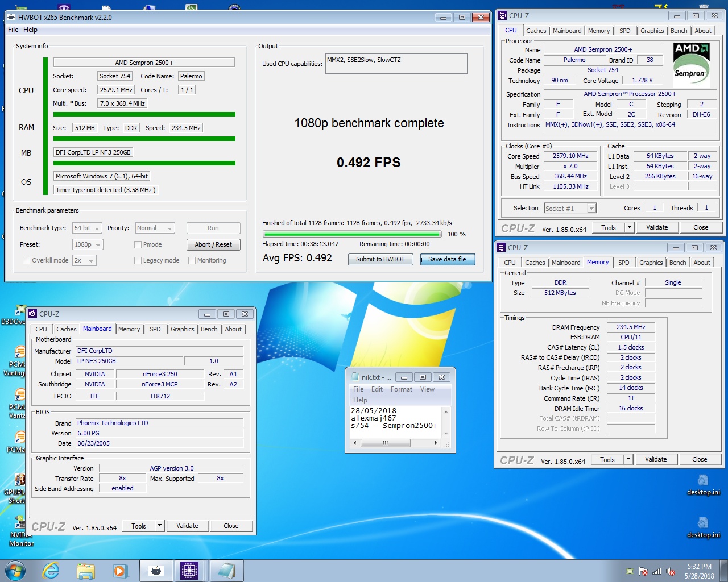728x582 pixels.
Task: Click Tools button in top CPU-Z window
Action: pyautogui.click(x=609, y=227)
